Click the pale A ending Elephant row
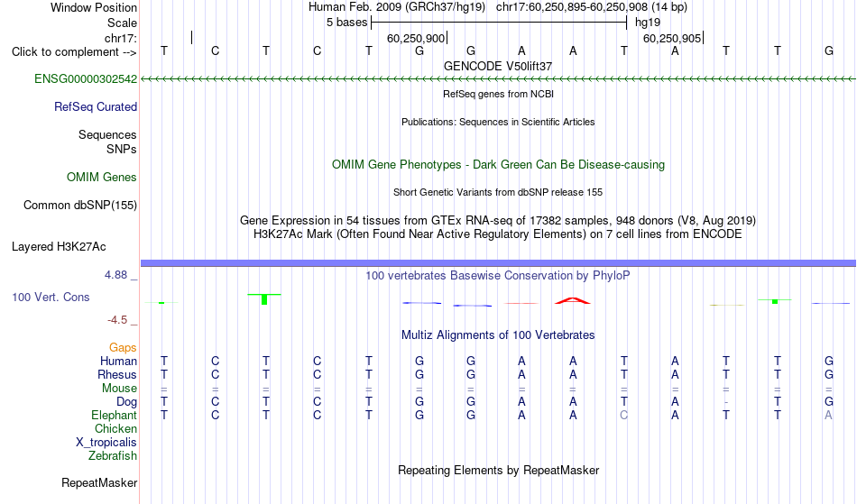 click(x=828, y=416)
